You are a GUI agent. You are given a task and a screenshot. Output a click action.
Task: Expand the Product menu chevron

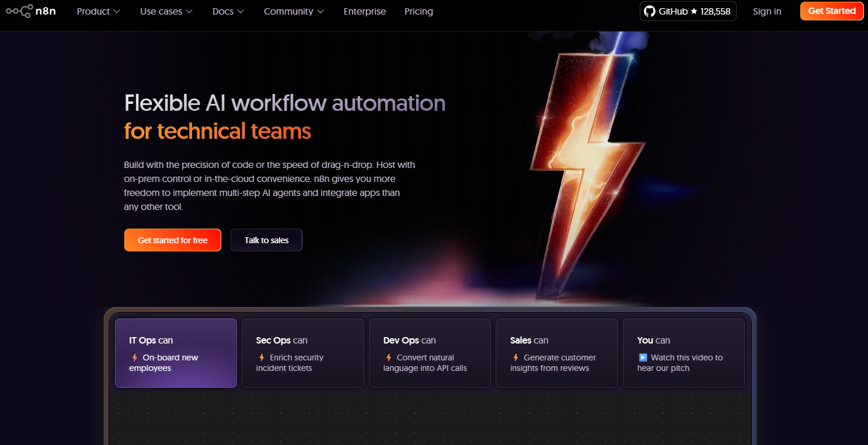(117, 12)
